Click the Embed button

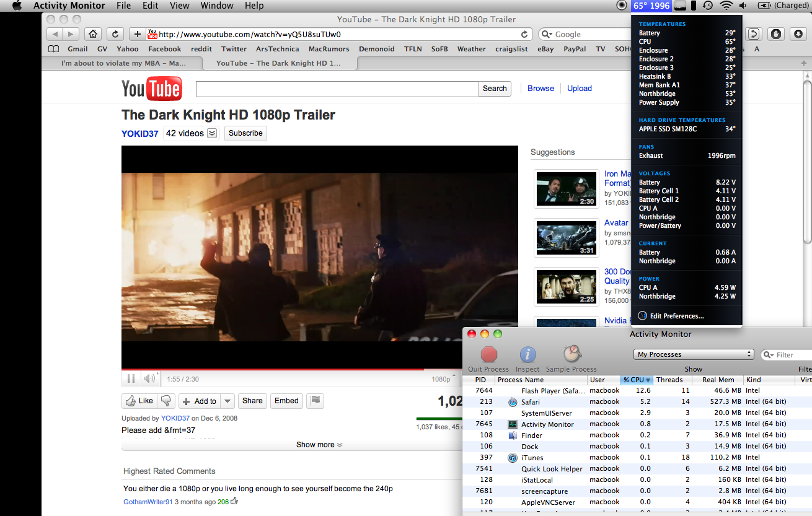click(x=286, y=401)
